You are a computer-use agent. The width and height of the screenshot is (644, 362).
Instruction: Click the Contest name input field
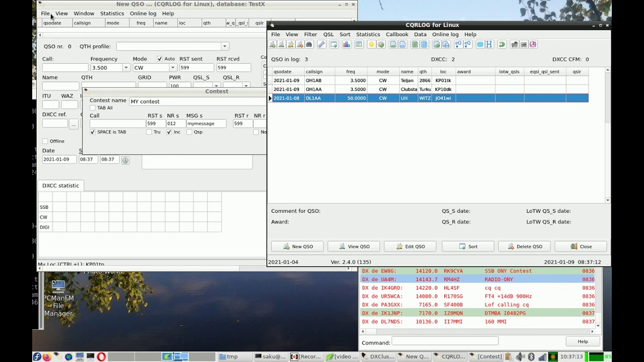pos(198,102)
